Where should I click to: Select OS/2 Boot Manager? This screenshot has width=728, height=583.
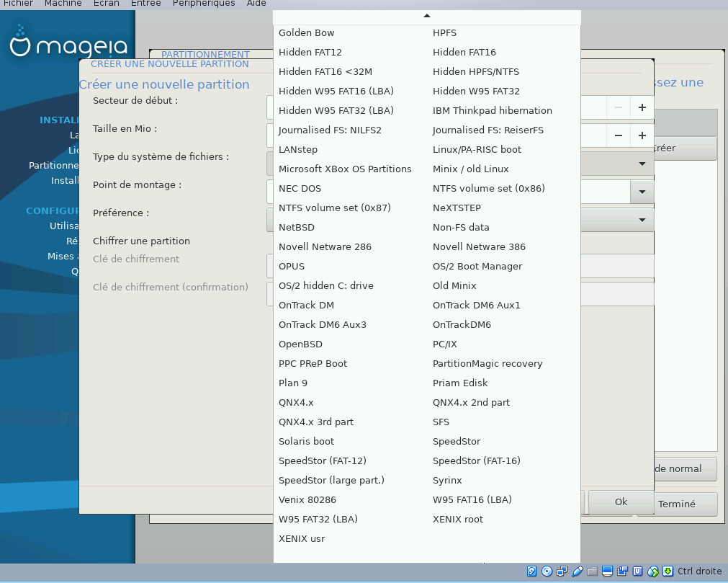click(x=477, y=267)
